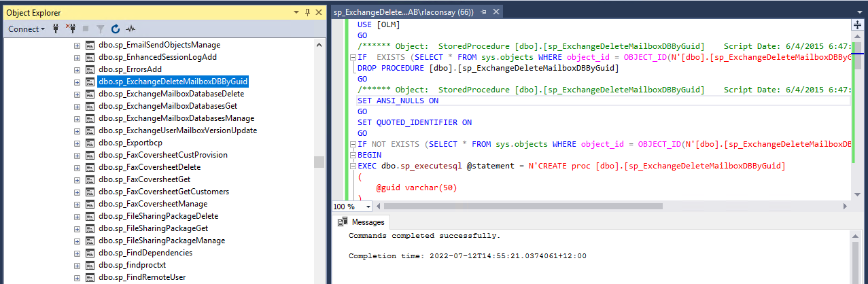
Task: Select dbo.sp_FindDependencies stored procedure
Action: click(145, 253)
